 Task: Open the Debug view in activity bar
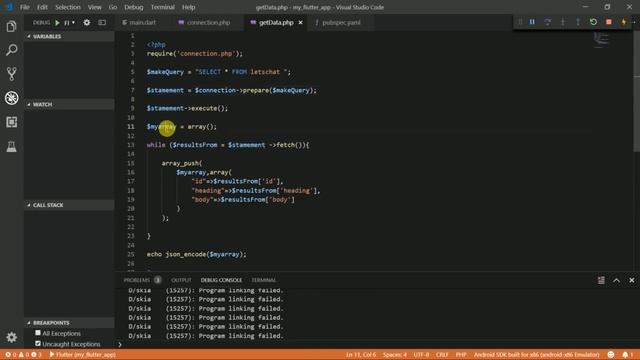pyautogui.click(x=11, y=98)
